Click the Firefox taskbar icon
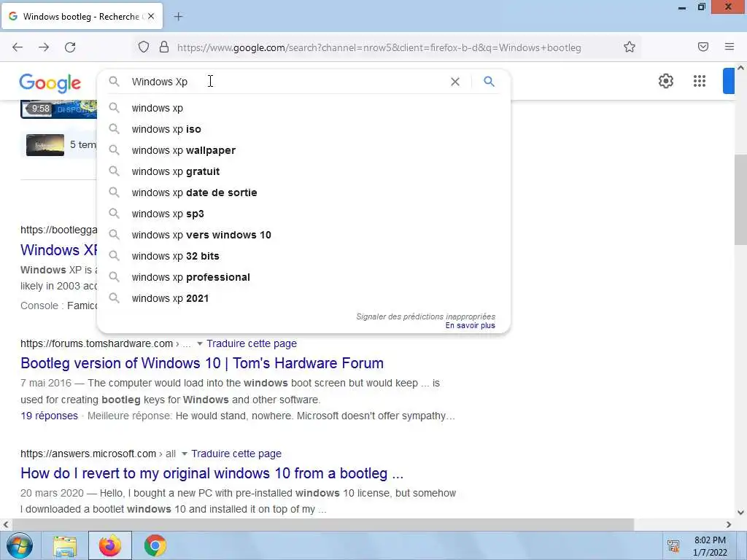The height and width of the screenshot is (560, 747). [x=110, y=545]
